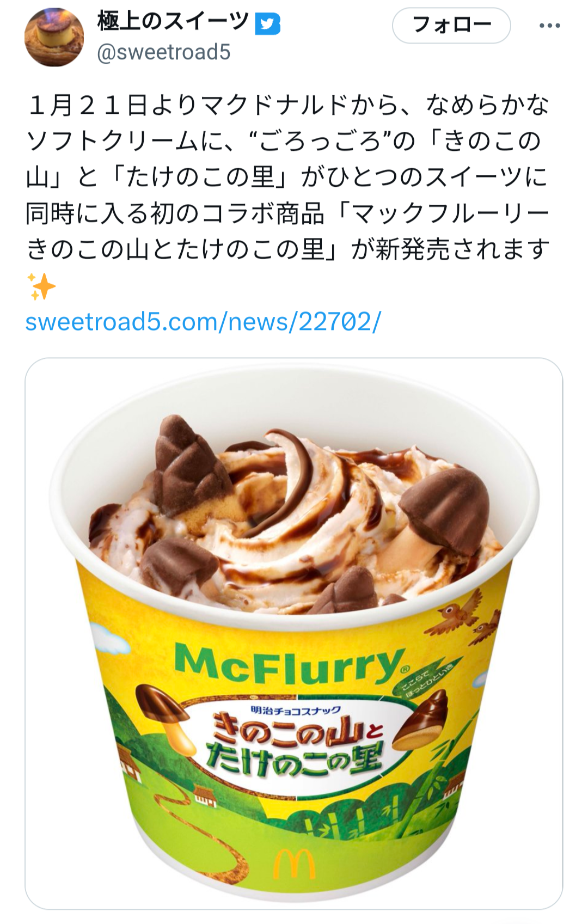Click the 明治チョコスナック text on the cup

click(x=296, y=710)
